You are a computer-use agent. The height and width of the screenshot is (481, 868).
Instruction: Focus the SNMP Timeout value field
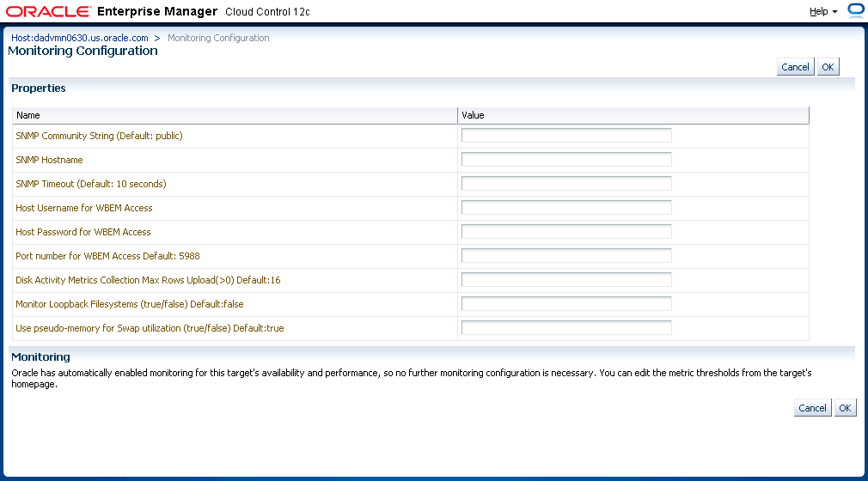point(566,184)
